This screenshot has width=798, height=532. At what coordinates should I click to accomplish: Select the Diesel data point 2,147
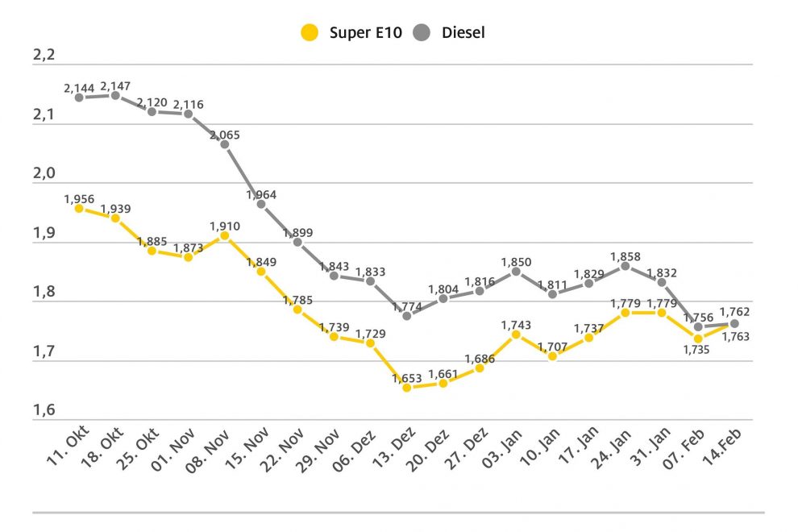[x=115, y=95]
